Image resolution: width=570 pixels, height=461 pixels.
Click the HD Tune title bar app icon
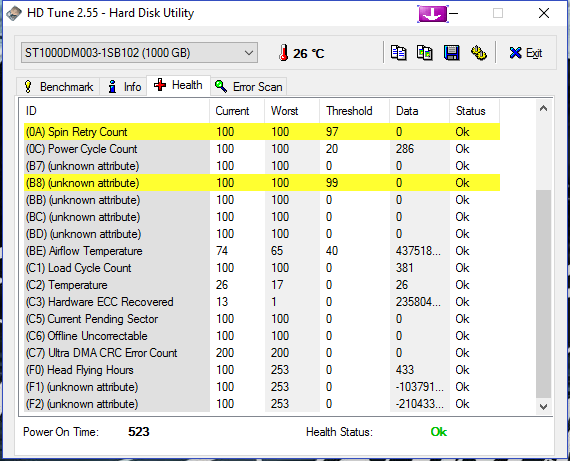click(x=14, y=13)
